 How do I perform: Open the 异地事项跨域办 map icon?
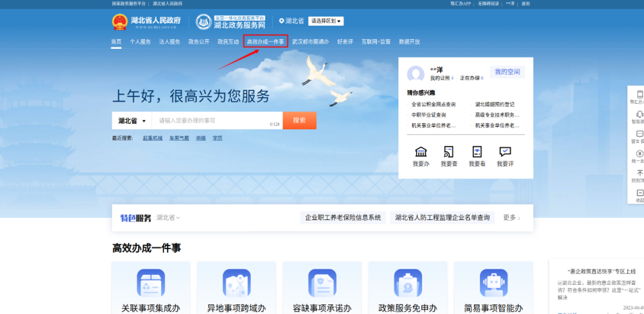tap(236, 283)
